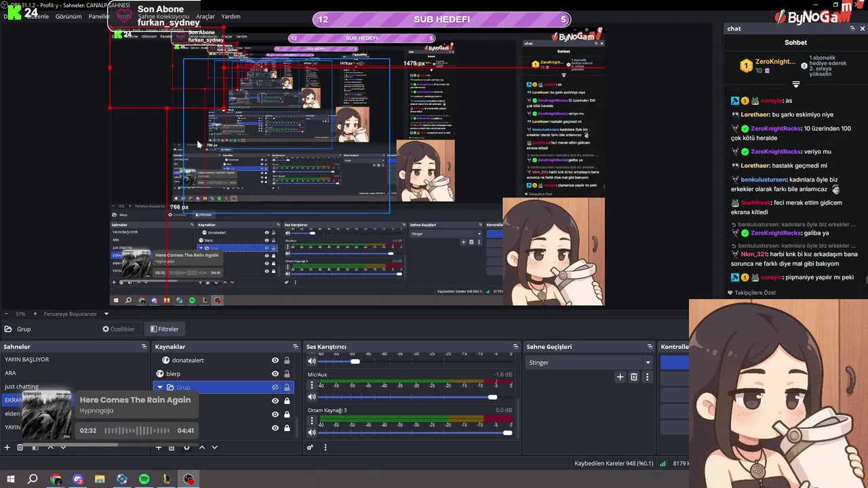Open the Araçlar menu in main menu bar
This screenshot has height=488, width=868.
point(205,16)
